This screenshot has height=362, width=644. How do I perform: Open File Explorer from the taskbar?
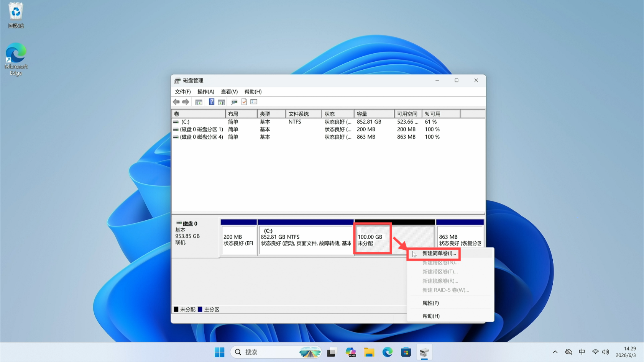pos(369,352)
